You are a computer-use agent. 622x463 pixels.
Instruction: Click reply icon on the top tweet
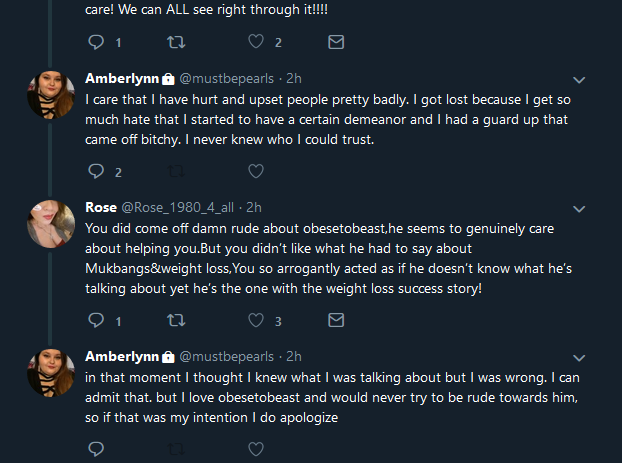(x=96, y=42)
